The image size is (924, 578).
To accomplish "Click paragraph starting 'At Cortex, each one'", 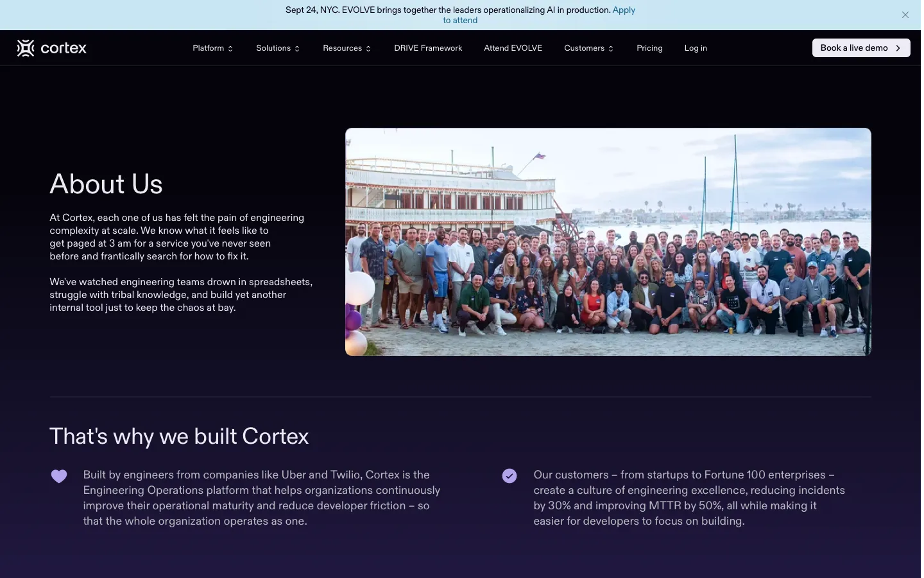I will [x=177, y=237].
